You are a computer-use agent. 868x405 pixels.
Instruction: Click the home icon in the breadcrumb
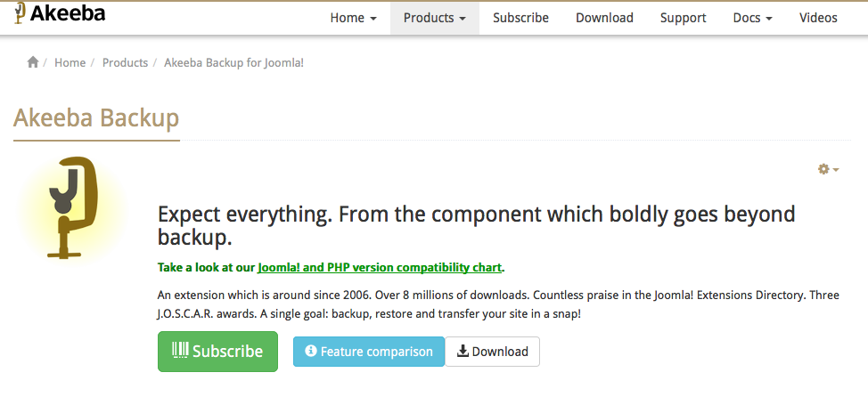[33, 62]
